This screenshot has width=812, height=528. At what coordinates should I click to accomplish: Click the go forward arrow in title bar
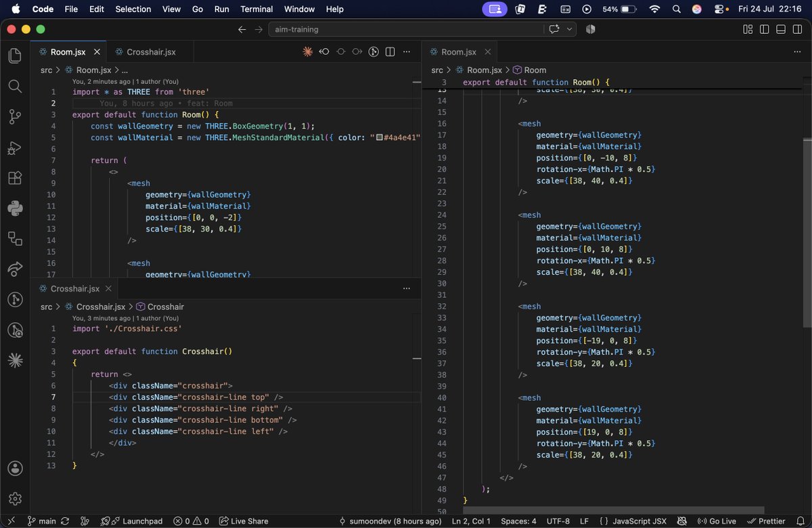pyautogui.click(x=258, y=29)
